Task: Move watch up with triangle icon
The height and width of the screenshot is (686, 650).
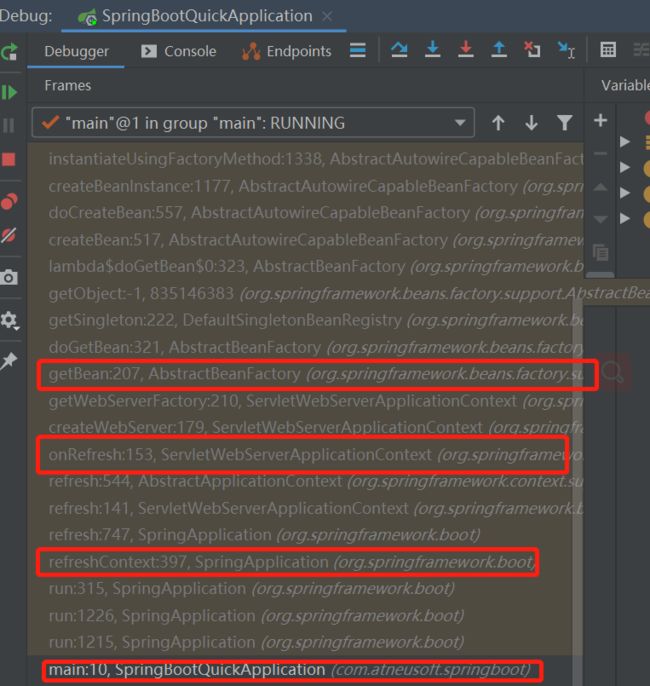Action: (601, 187)
